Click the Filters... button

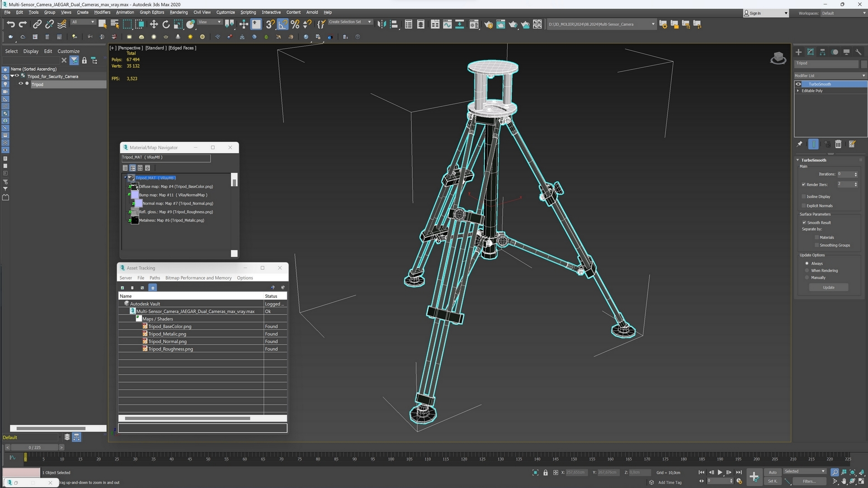pos(809,481)
